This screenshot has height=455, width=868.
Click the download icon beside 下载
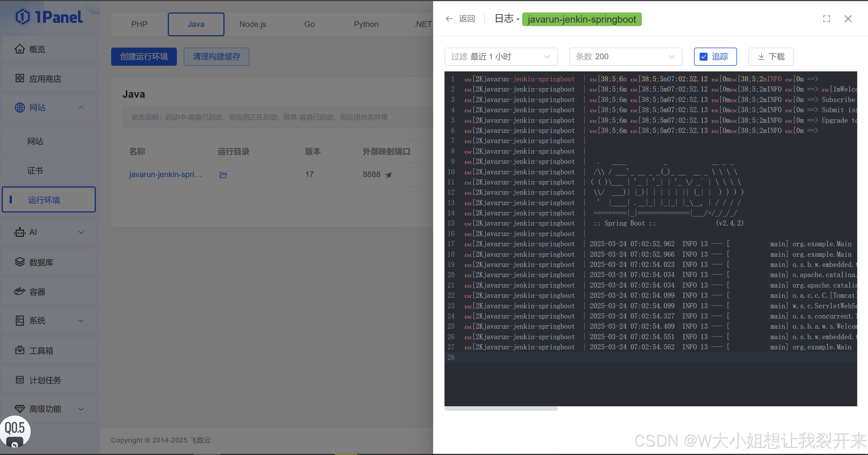(x=761, y=57)
